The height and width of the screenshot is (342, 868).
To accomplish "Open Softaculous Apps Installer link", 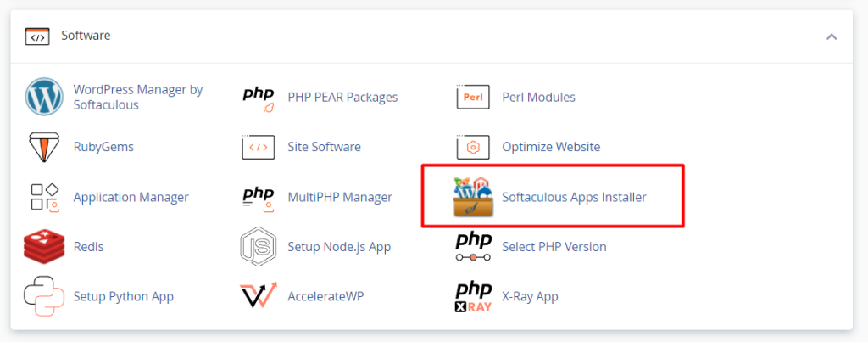I will click(x=574, y=197).
